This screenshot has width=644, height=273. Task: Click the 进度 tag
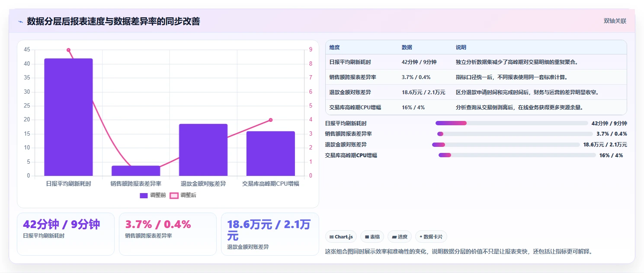coord(400,237)
